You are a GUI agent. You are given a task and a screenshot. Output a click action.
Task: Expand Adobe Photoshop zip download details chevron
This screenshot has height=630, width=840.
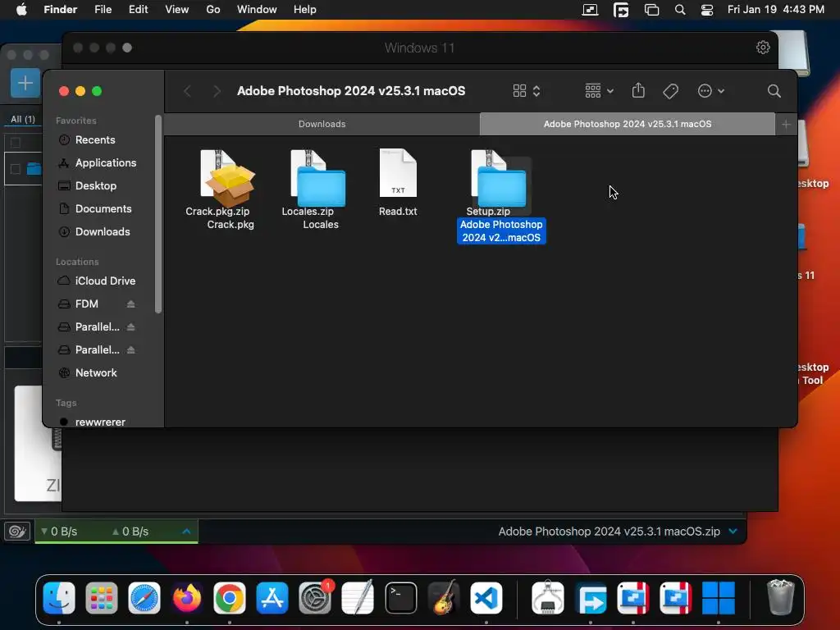pos(733,532)
